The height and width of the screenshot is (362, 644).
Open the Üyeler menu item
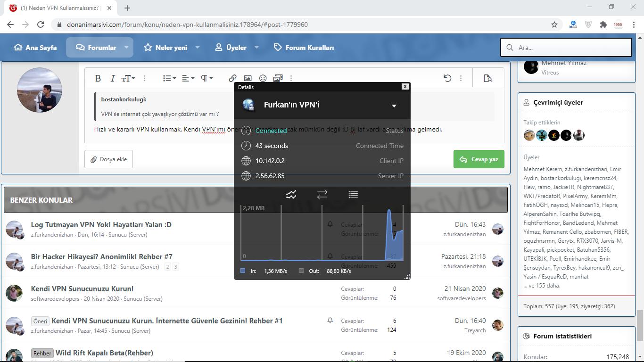231,48
